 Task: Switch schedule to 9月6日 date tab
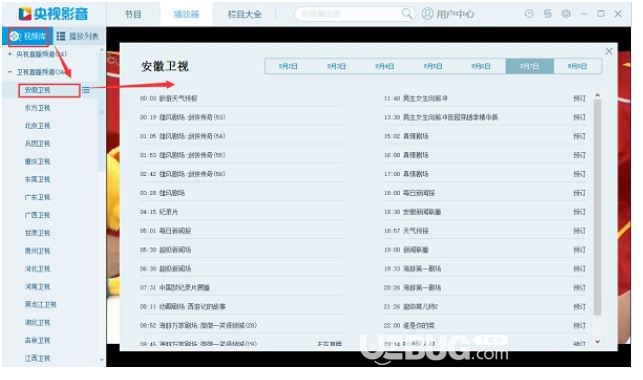tap(481, 66)
